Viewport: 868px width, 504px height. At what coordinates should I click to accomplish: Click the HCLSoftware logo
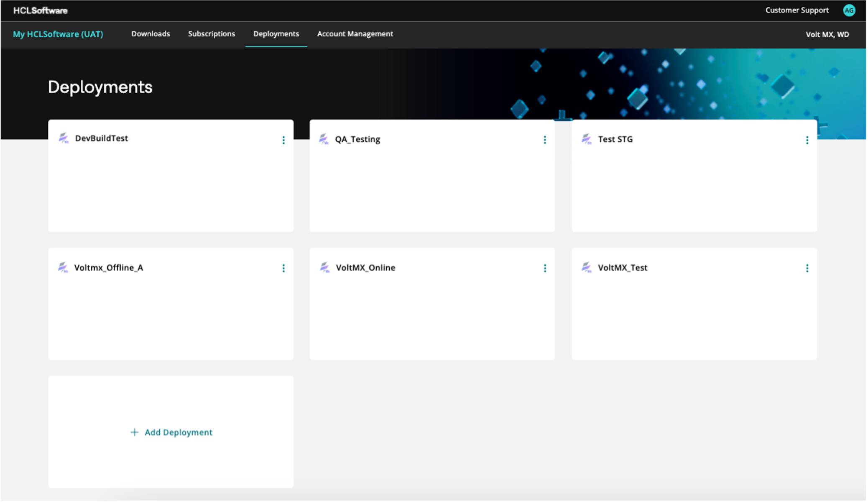[40, 10]
